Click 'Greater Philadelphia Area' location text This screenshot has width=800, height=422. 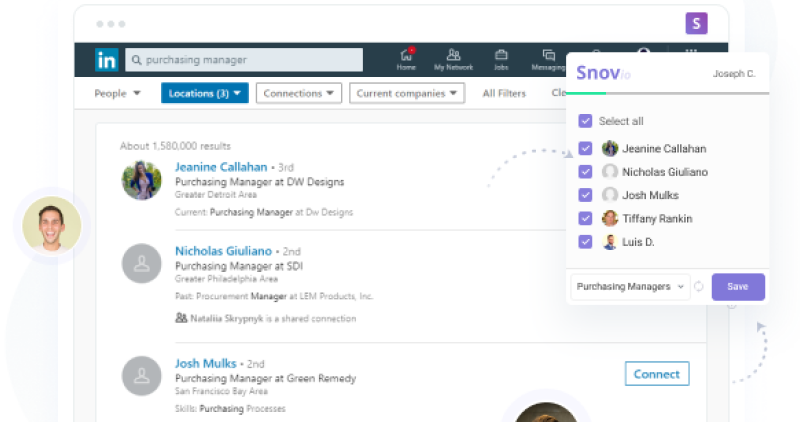[x=226, y=279]
